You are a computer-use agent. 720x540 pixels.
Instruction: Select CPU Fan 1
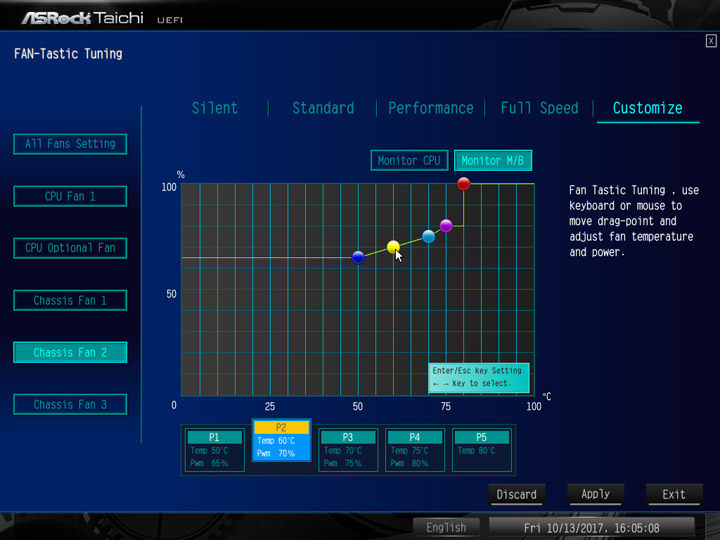[x=70, y=197]
